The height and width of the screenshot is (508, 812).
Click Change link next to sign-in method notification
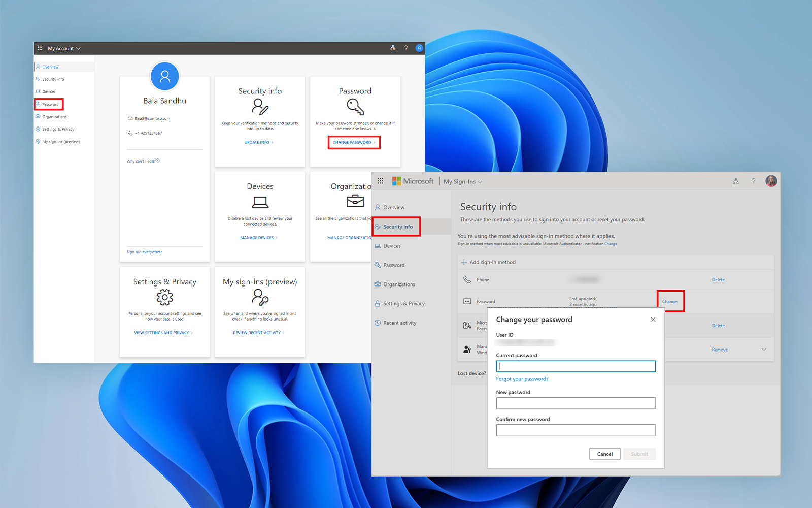[611, 244]
